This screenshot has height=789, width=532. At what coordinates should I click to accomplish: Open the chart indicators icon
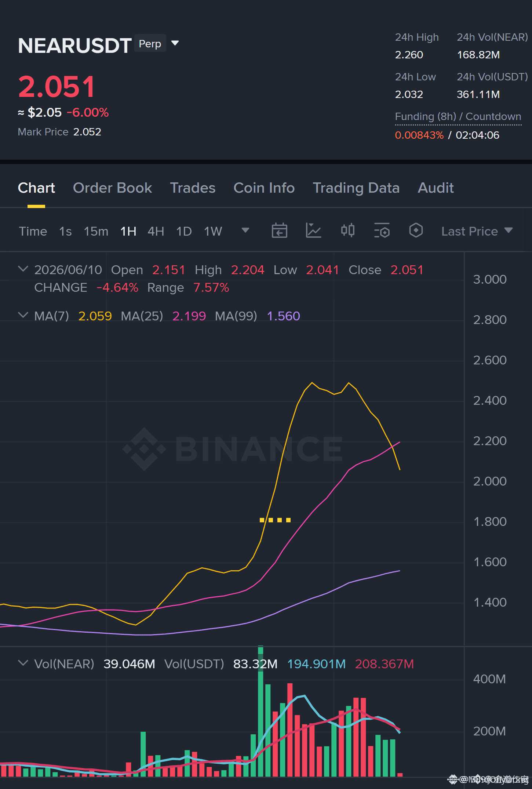[313, 231]
